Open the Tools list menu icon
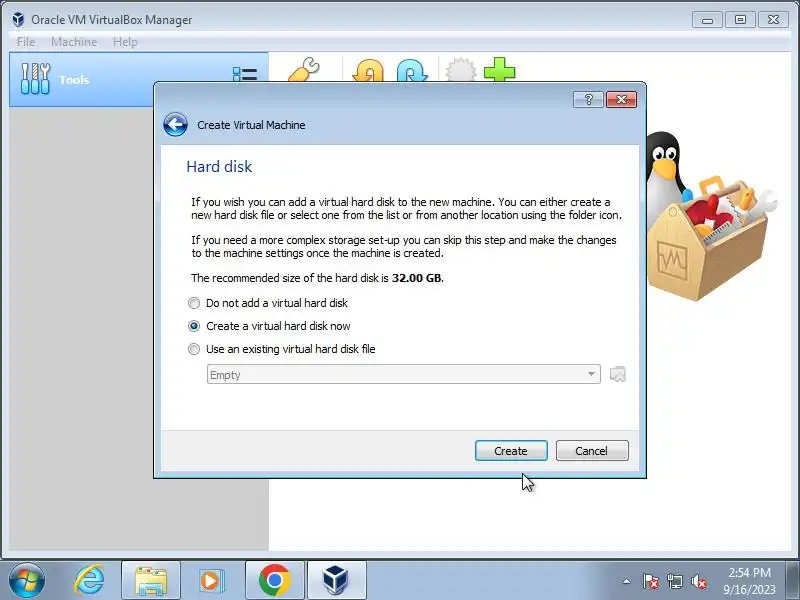This screenshot has height=600, width=800. [245, 74]
